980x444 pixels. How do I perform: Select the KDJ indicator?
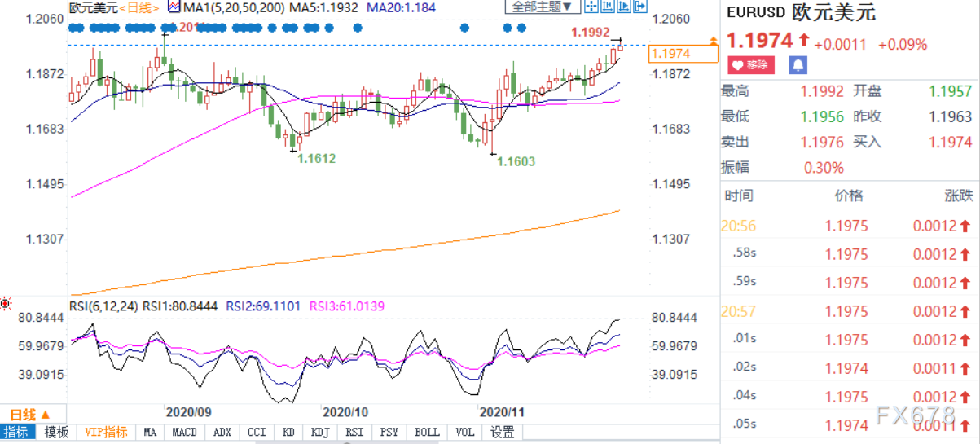tap(320, 432)
